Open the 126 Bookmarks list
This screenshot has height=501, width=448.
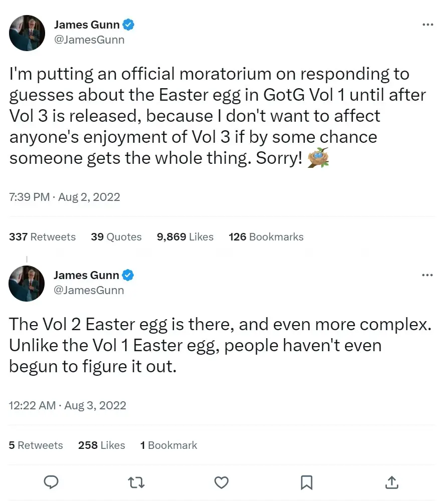pos(266,236)
